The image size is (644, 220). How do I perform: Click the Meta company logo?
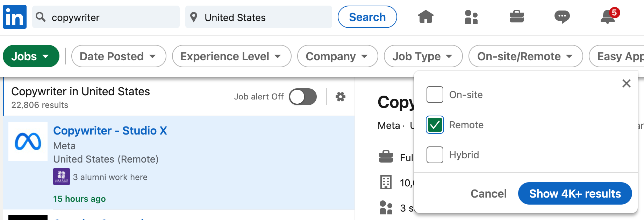point(28,142)
